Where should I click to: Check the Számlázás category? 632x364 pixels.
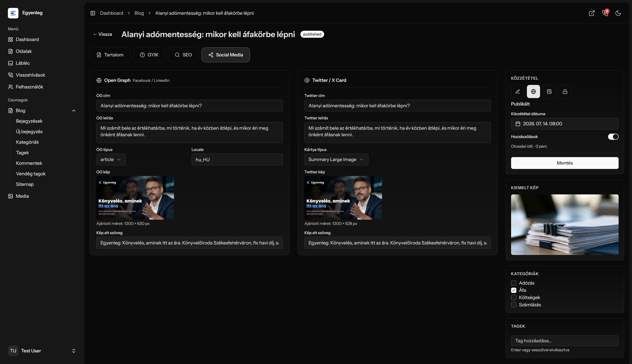pyautogui.click(x=513, y=305)
